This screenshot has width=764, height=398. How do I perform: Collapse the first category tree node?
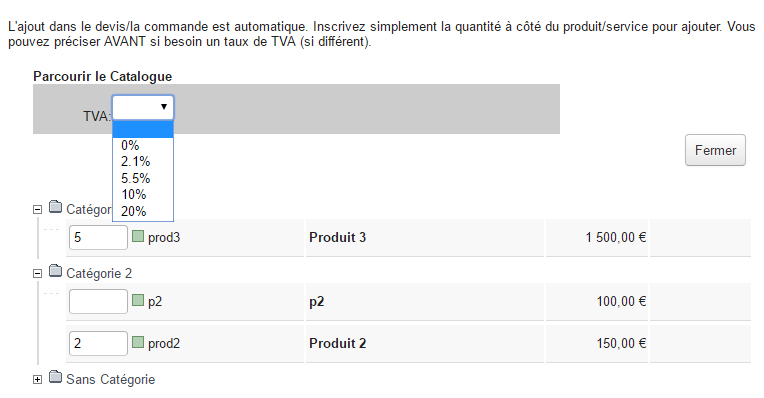click(38, 210)
